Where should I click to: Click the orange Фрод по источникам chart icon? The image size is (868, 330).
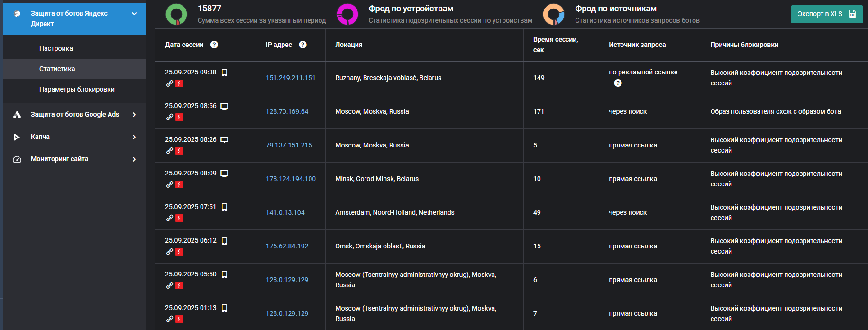pos(553,14)
